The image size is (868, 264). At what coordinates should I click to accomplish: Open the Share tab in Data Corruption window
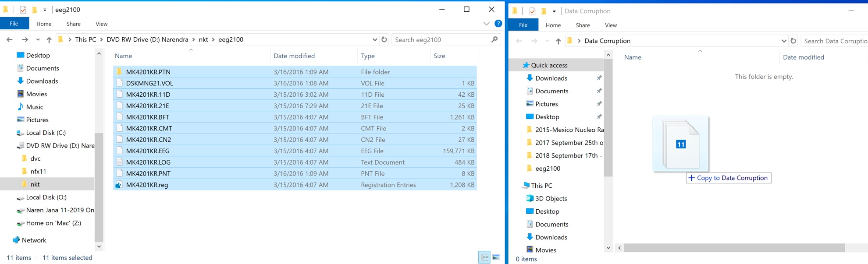point(582,25)
